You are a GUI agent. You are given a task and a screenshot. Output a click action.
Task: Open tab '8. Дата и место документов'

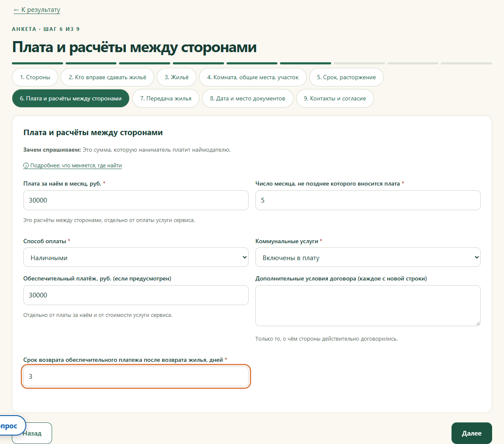point(247,98)
